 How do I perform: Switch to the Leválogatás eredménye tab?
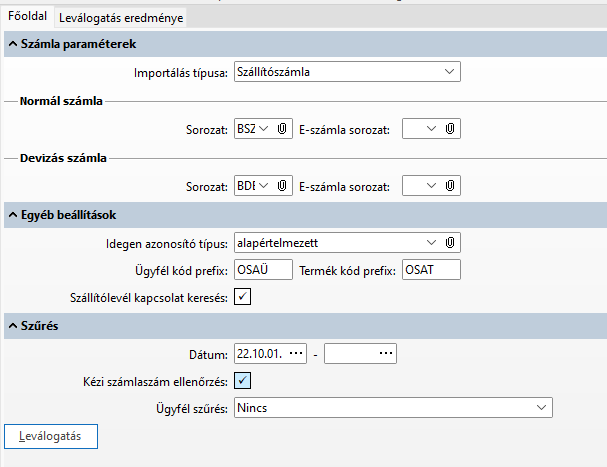(x=121, y=18)
